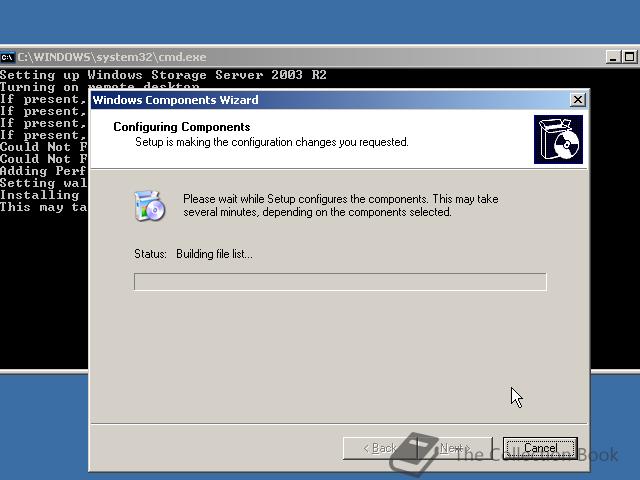Click "Setup is making the configuration changes" text
The image size is (640, 480).
[x=272, y=142]
